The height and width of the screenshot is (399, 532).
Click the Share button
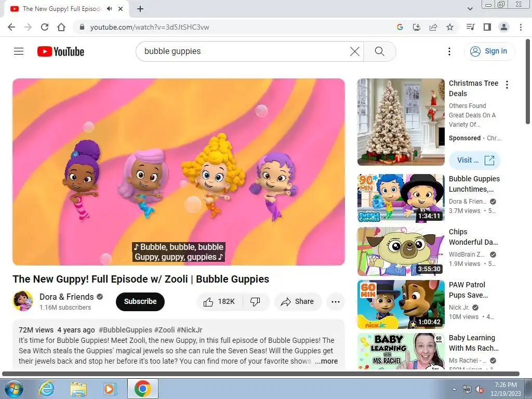[x=298, y=301]
